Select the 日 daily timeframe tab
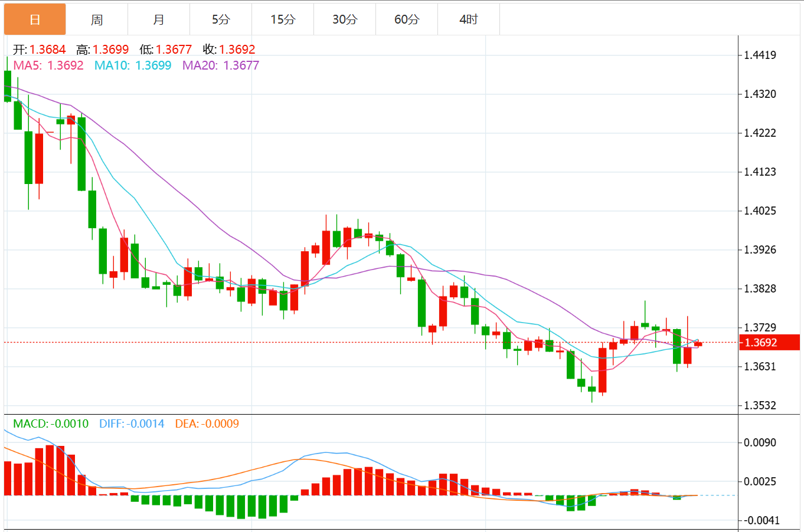 click(x=35, y=19)
